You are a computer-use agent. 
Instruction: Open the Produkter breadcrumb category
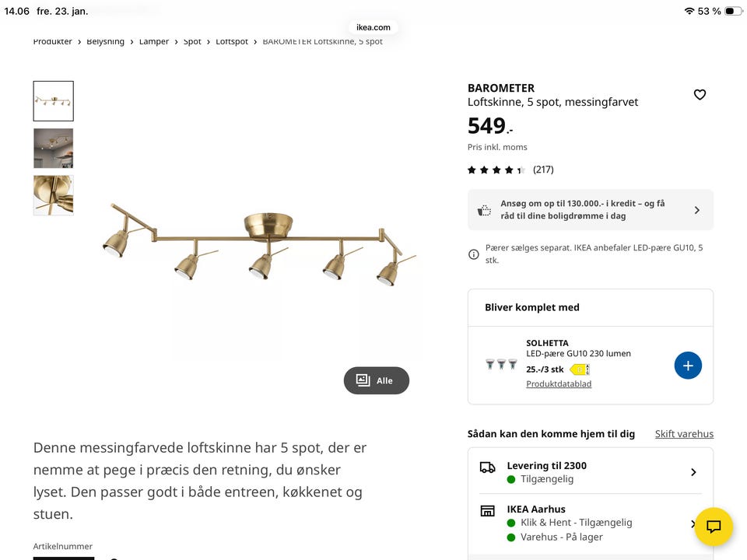coord(52,41)
